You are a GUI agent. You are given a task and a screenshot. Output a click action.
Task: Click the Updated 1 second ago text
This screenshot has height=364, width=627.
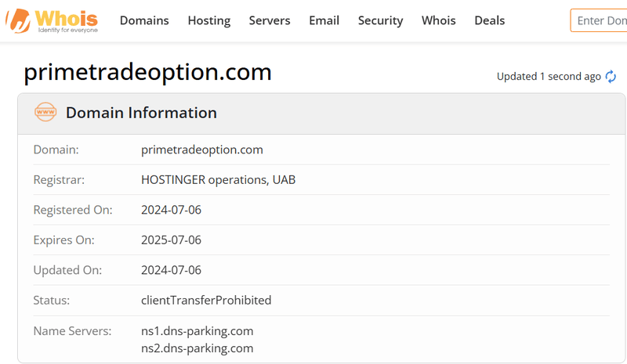click(549, 76)
